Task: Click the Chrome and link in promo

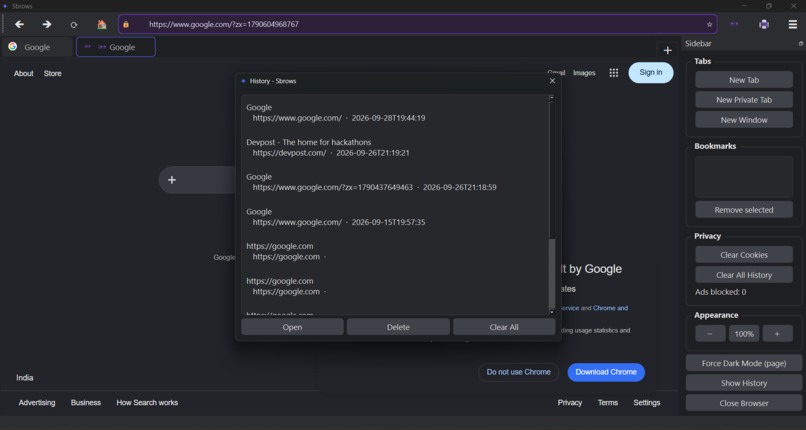Action: [610, 308]
